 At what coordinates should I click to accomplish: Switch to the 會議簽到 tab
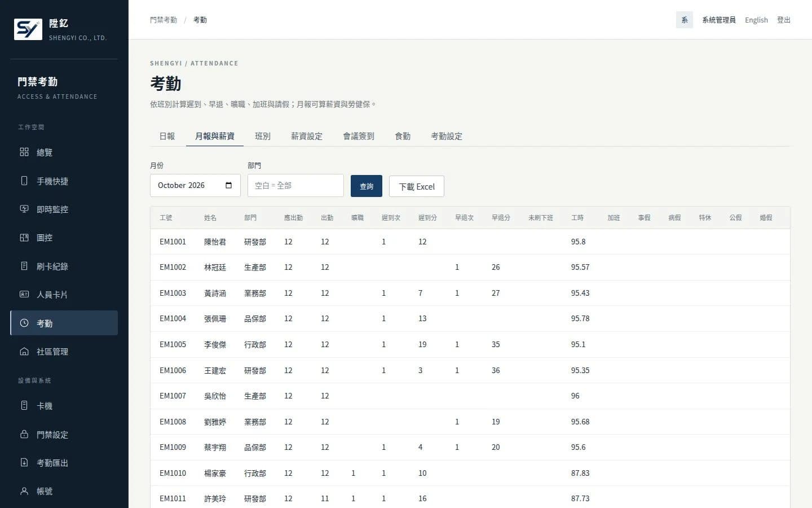(359, 136)
